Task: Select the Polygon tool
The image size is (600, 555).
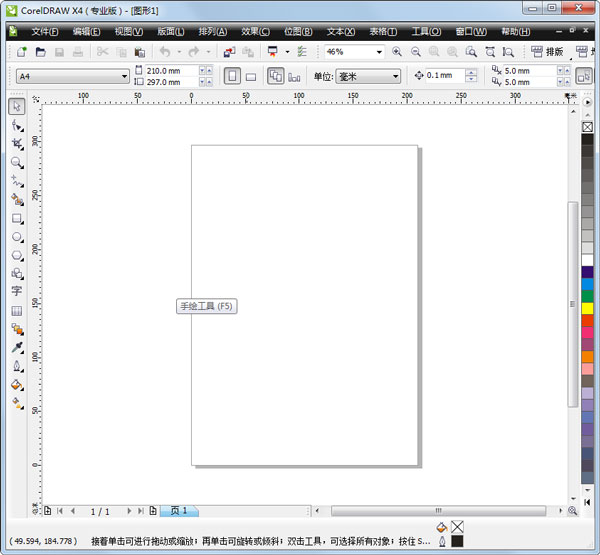Action: pos(17,255)
